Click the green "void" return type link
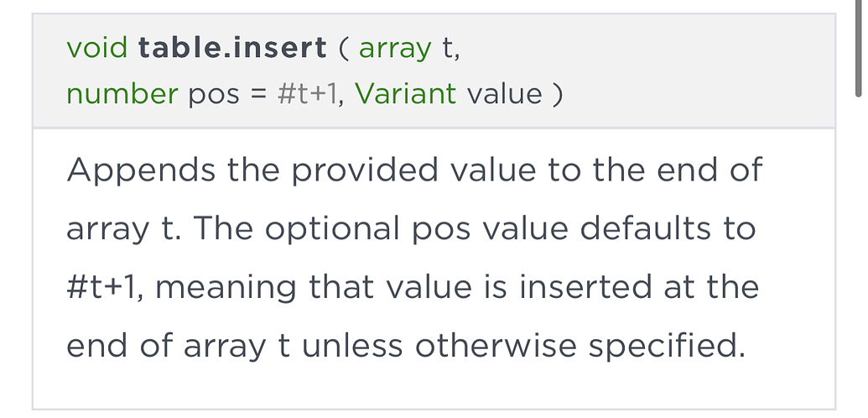The width and height of the screenshot is (868, 418). (x=96, y=48)
